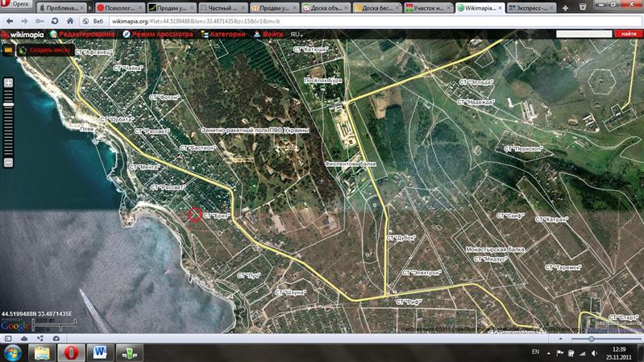
Task: Expand the RU language dropdown
Action: [297, 35]
